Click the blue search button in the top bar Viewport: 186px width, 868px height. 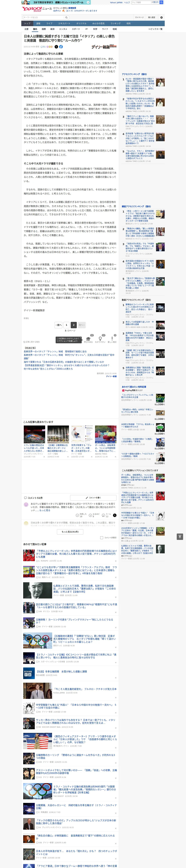pyautogui.click(x=161, y=2)
